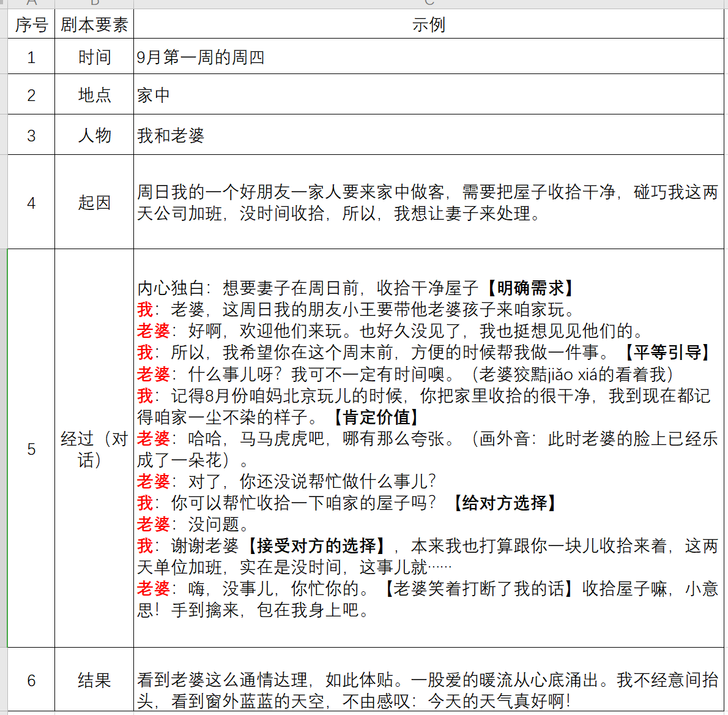
Task: Click the sequence number cell "6"
Action: coord(31,679)
